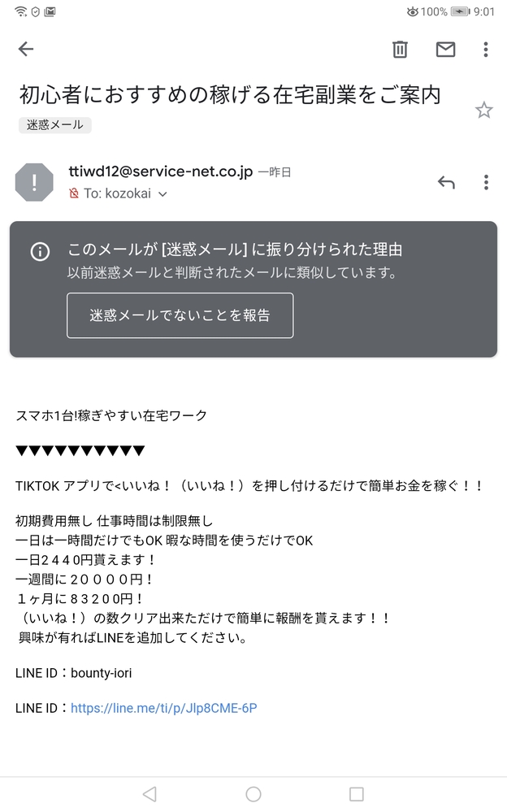Expand recipient details chevron beside kozokai
Screen dimensions: 507x812
162,194
